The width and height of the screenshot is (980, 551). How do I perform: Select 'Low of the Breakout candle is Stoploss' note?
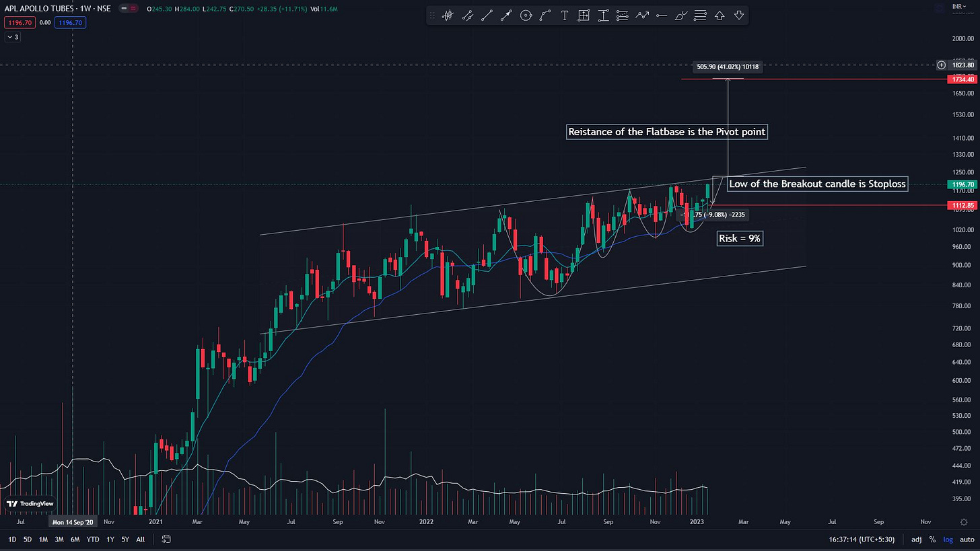coord(817,184)
